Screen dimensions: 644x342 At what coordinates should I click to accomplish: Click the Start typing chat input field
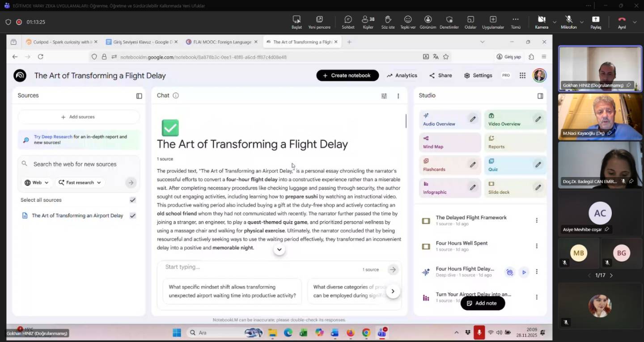pos(259,267)
